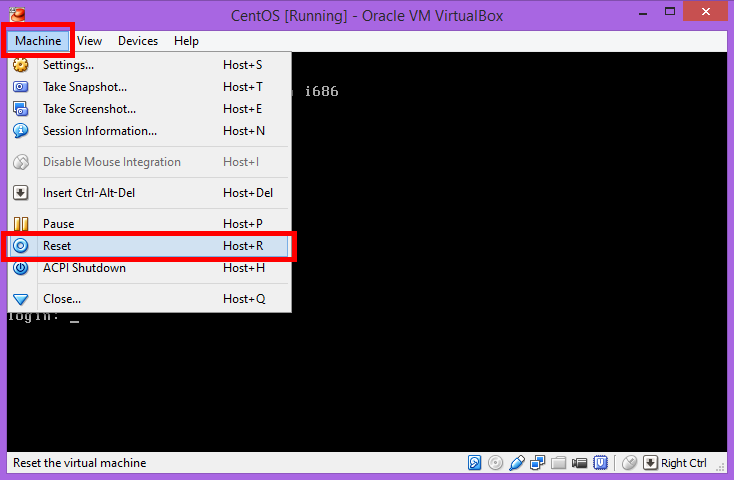Click the Take Snapshot camera icon
Image resolution: width=734 pixels, height=480 pixels.
[21, 87]
